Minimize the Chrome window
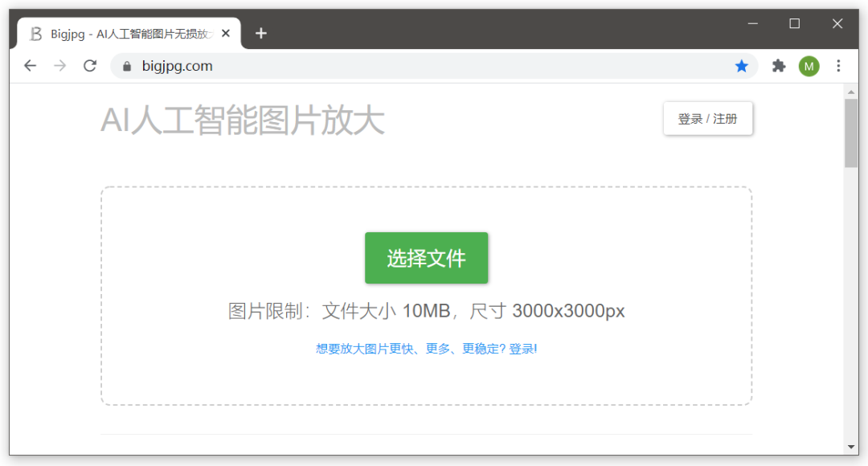868x466 pixels. [x=753, y=23]
